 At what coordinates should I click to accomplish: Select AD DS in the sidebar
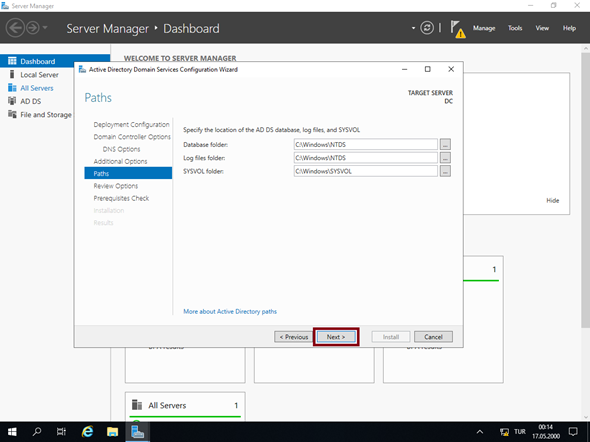click(x=30, y=101)
